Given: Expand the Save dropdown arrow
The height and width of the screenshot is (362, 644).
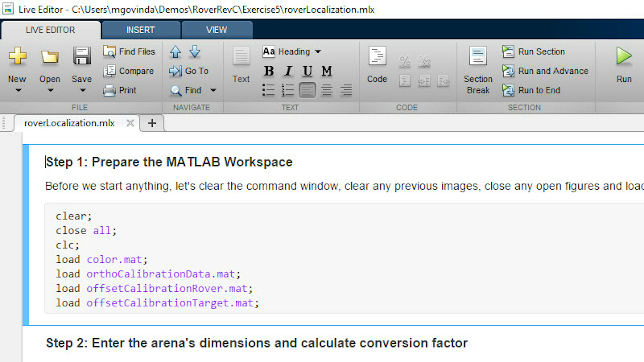Looking at the screenshot, I should tap(83, 90).
